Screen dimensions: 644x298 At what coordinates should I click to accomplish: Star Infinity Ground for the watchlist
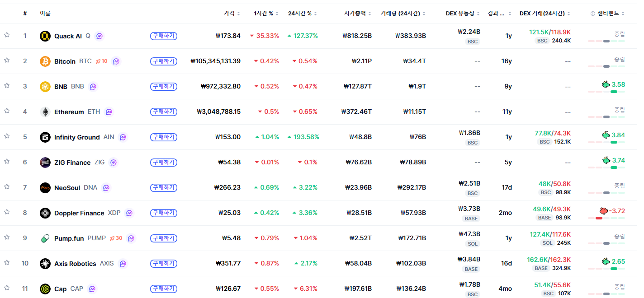point(7,136)
